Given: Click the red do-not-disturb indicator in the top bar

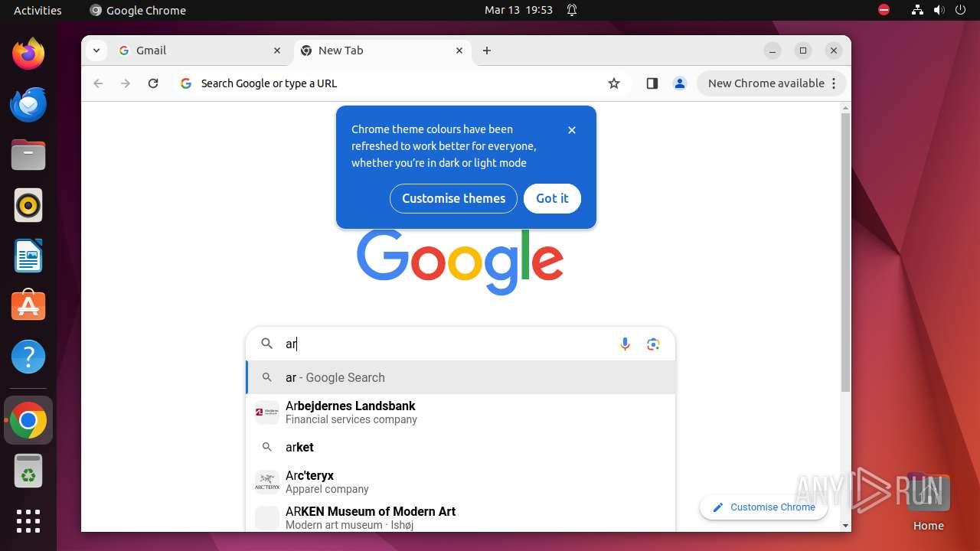Looking at the screenshot, I should coord(884,10).
